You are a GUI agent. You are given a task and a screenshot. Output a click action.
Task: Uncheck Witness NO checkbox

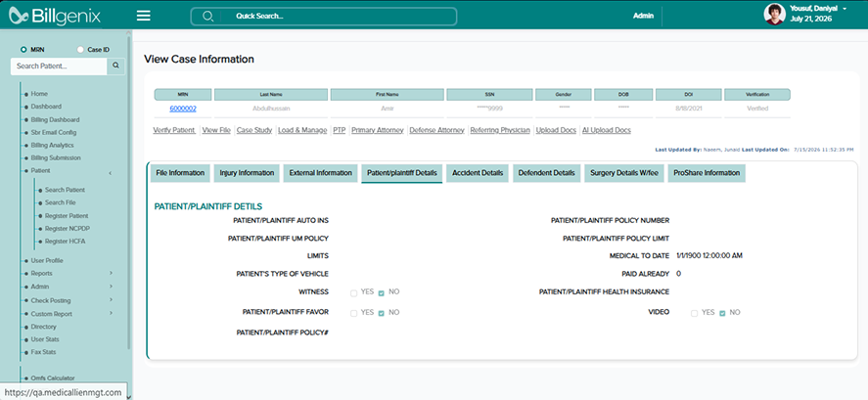(382, 293)
